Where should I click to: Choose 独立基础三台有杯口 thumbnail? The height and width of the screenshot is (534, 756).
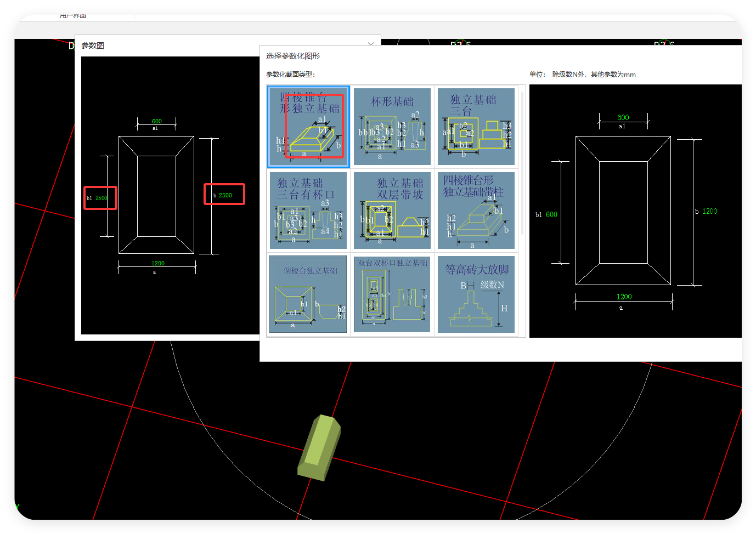(x=308, y=211)
